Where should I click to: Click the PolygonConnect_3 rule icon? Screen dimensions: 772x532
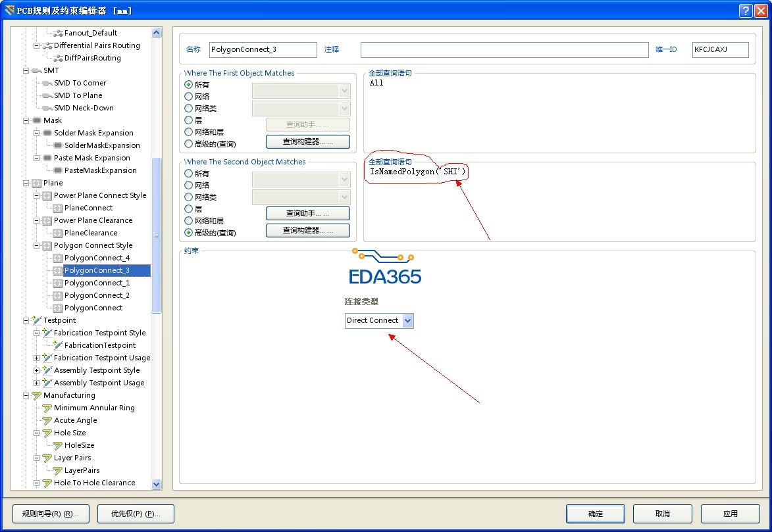coord(58,271)
